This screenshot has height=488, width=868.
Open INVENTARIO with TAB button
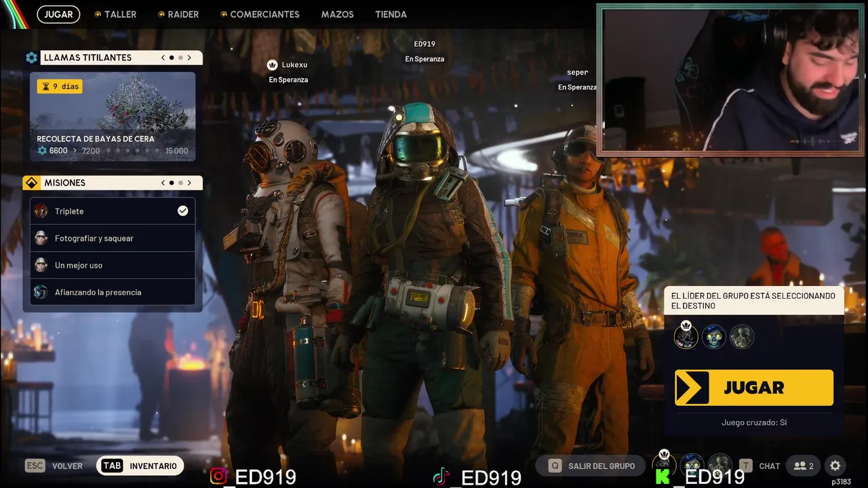[x=140, y=466]
